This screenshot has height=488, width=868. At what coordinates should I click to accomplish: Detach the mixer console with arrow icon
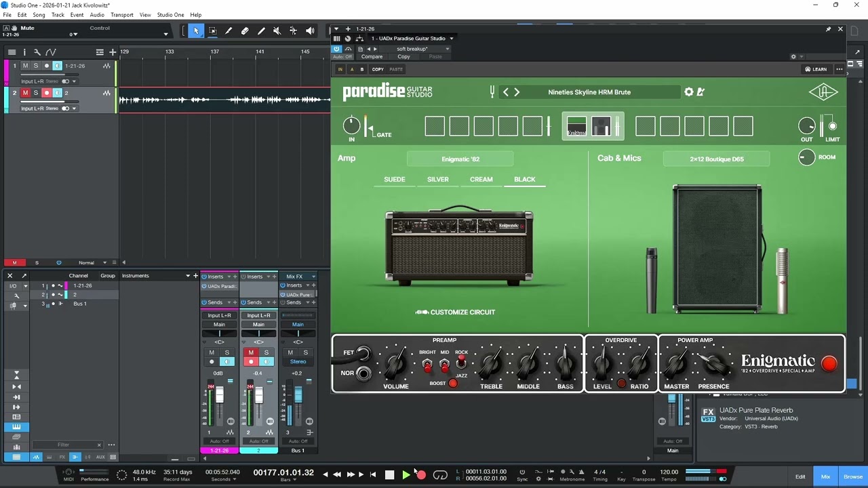pos(24,276)
